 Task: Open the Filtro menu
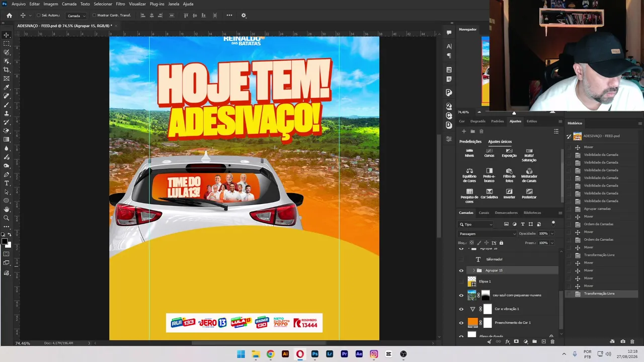click(x=120, y=4)
